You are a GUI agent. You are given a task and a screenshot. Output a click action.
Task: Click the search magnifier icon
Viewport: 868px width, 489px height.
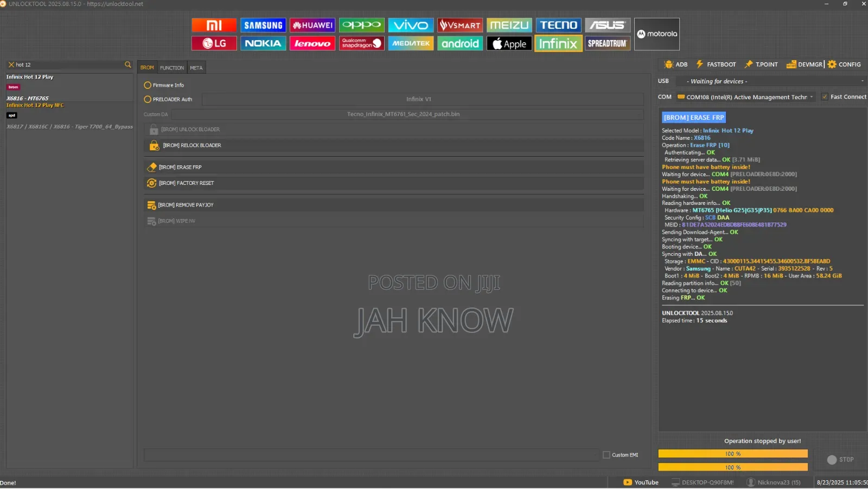[x=128, y=65]
